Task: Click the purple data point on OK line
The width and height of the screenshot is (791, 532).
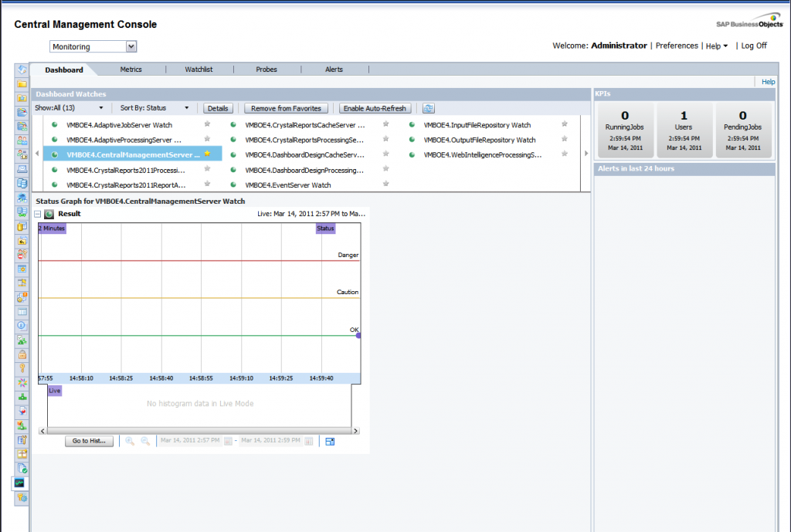Action: point(358,335)
